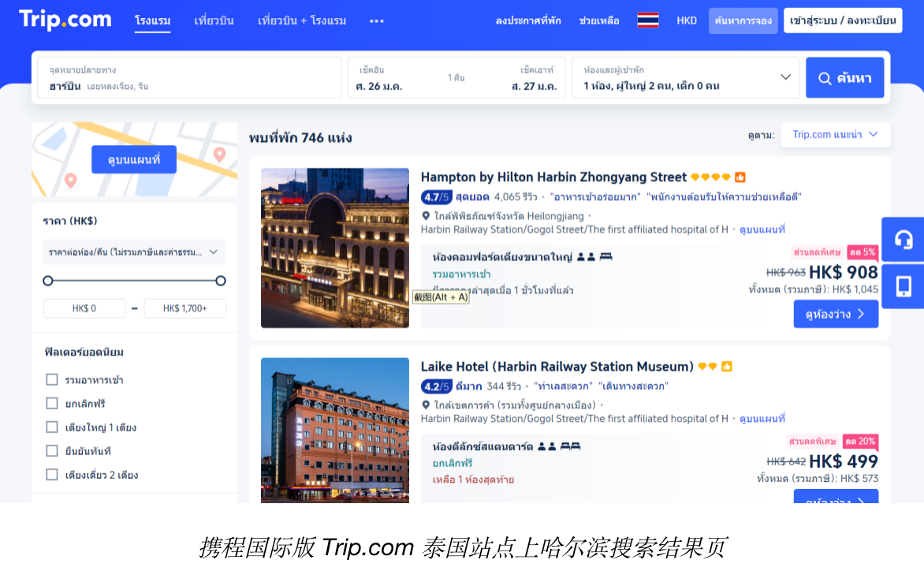Toggle the ยืนยันทันที filter checkbox
Image resolution: width=924 pixels, height=571 pixels.
[52, 451]
